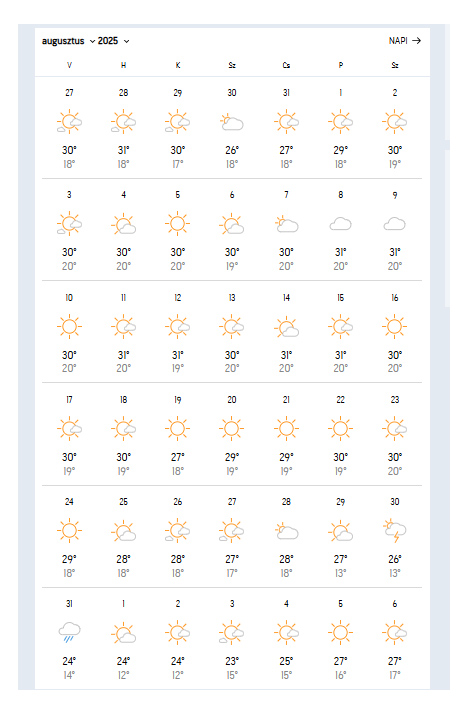The height and width of the screenshot is (705, 467).
Task: Click the overcast cloud icon on August 9
Action: 395,224
